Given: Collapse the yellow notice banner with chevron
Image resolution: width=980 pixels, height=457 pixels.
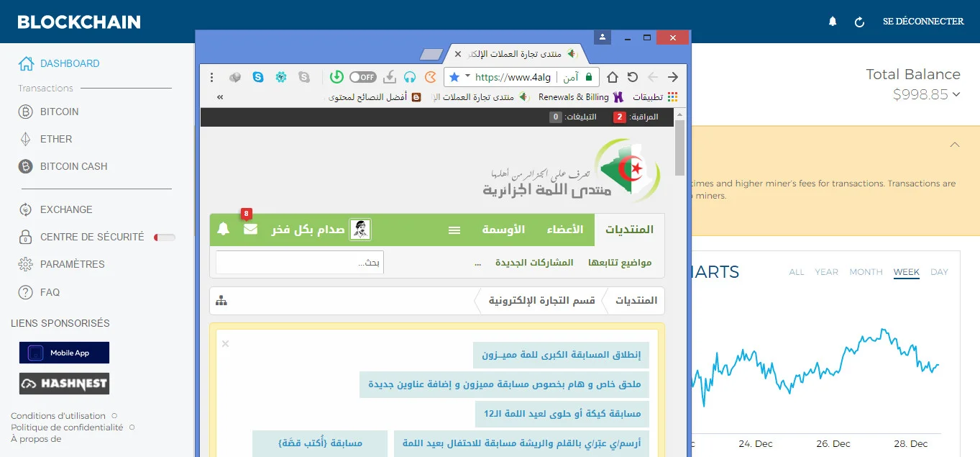Looking at the screenshot, I should click(954, 145).
